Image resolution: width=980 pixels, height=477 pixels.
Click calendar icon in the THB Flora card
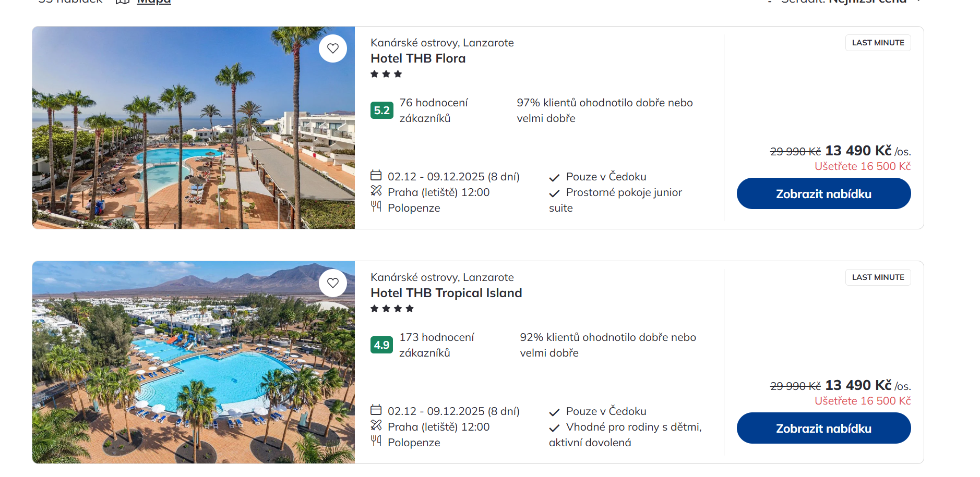[376, 175]
